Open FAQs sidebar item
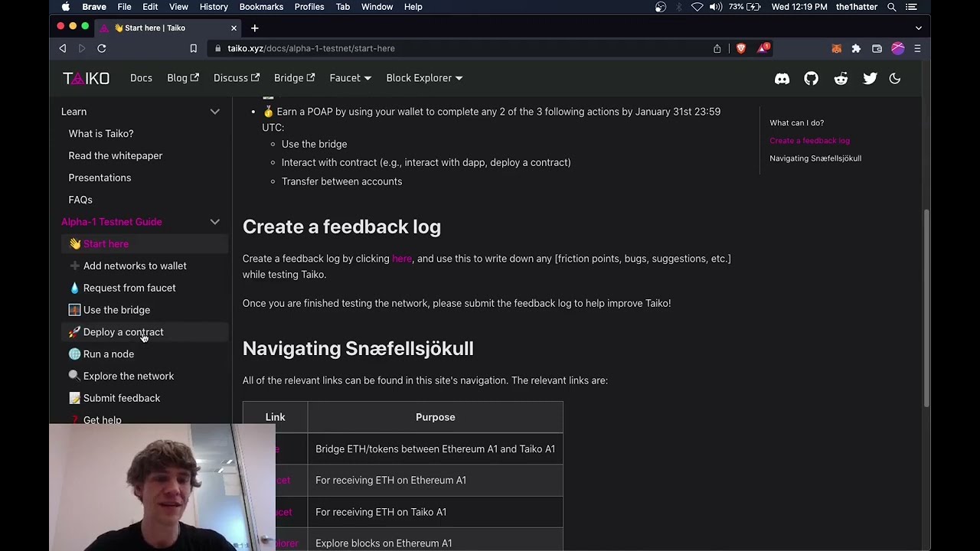The image size is (980, 551). click(x=80, y=201)
